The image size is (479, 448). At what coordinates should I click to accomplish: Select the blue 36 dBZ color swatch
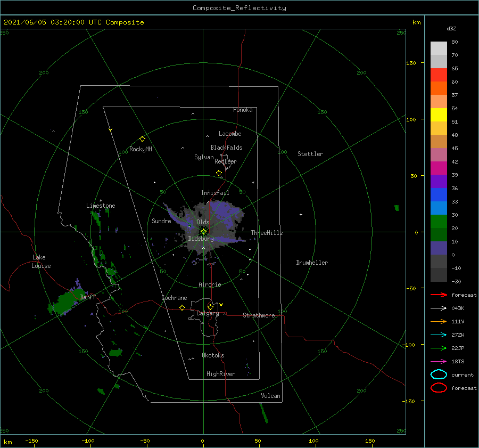pos(439,195)
